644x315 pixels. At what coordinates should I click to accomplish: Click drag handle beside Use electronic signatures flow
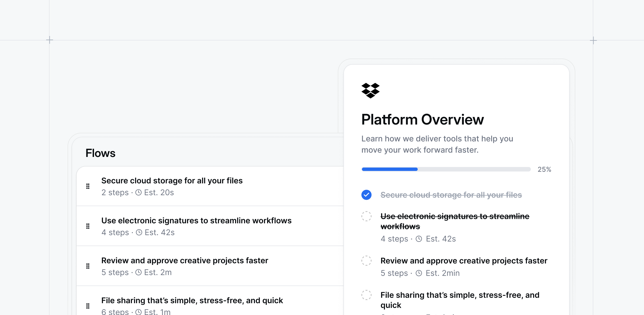tap(88, 226)
